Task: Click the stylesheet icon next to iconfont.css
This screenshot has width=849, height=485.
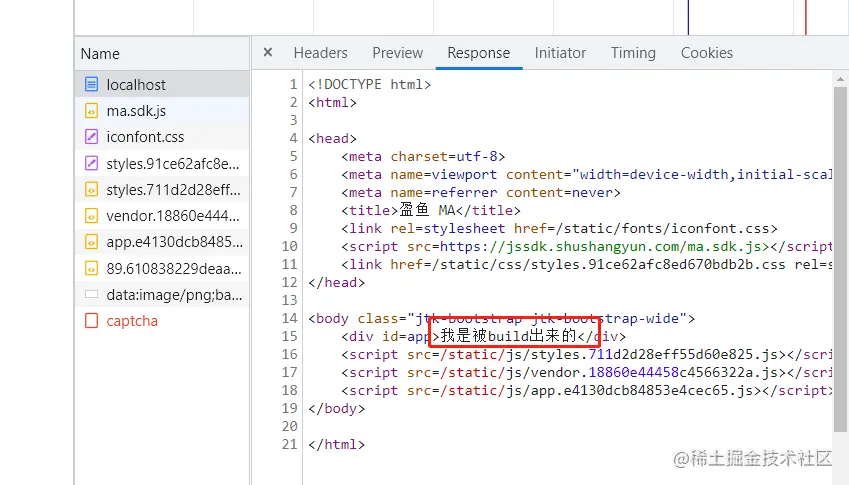Action: [92, 136]
